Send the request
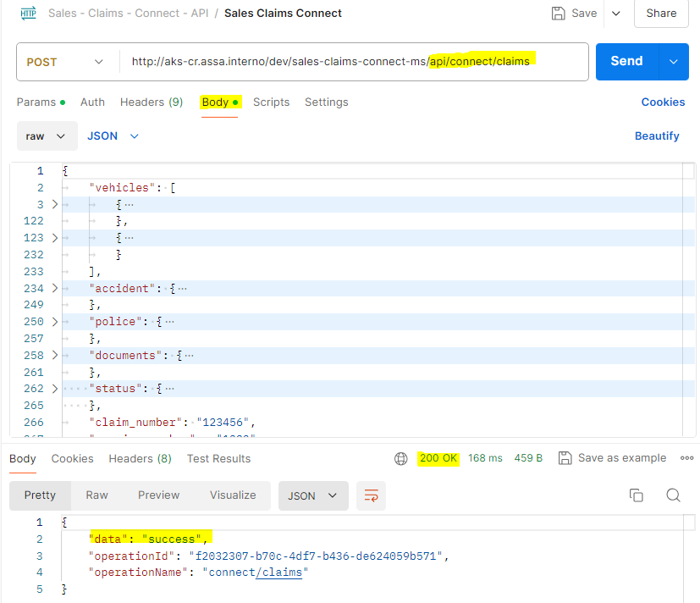 tap(627, 61)
